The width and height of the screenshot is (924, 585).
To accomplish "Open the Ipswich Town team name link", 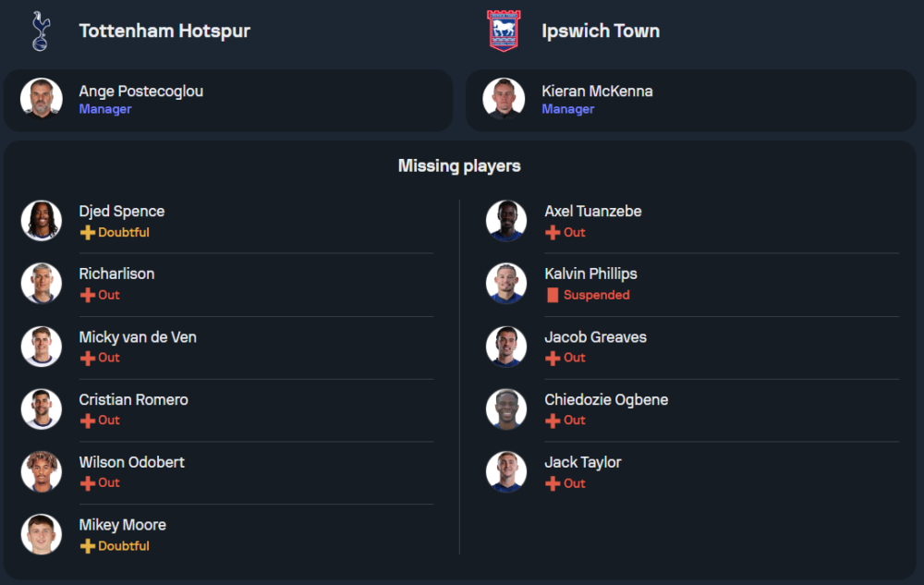I will [x=601, y=30].
